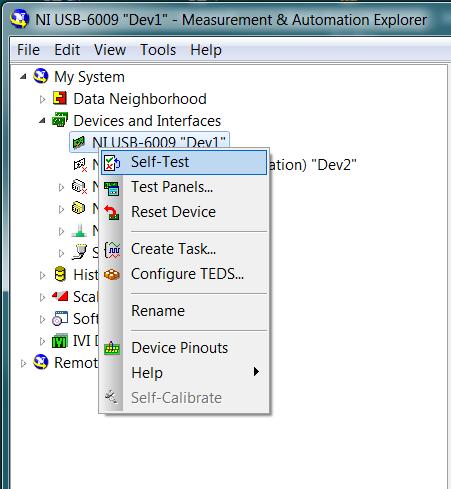The height and width of the screenshot is (489, 451).
Task: Run Self-Test from context menu
Action: pos(184,162)
